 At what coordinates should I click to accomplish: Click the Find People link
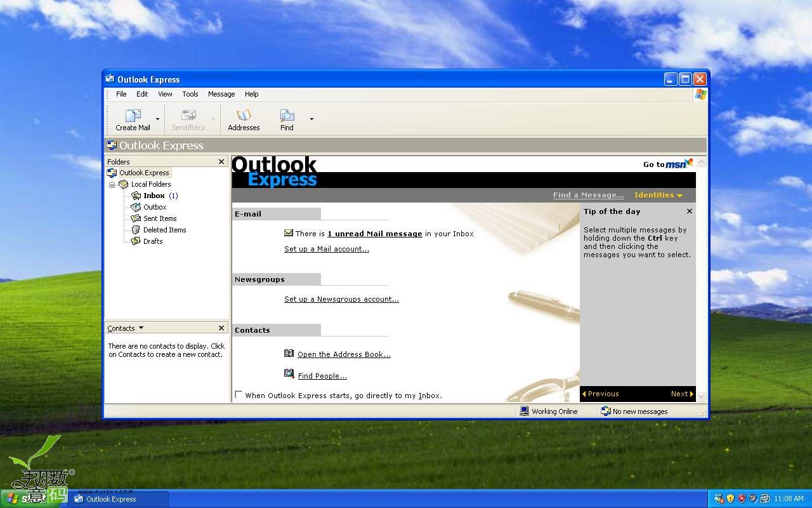click(x=322, y=376)
